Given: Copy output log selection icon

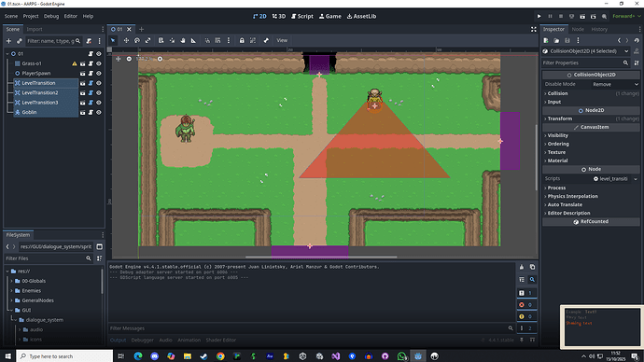Looking at the screenshot, I should [532, 267].
